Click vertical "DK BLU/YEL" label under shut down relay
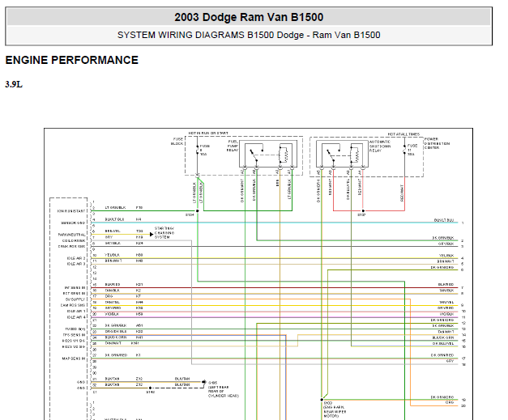Viewport: 508px width, 420px height. pyautogui.click(x=348, y=190)
